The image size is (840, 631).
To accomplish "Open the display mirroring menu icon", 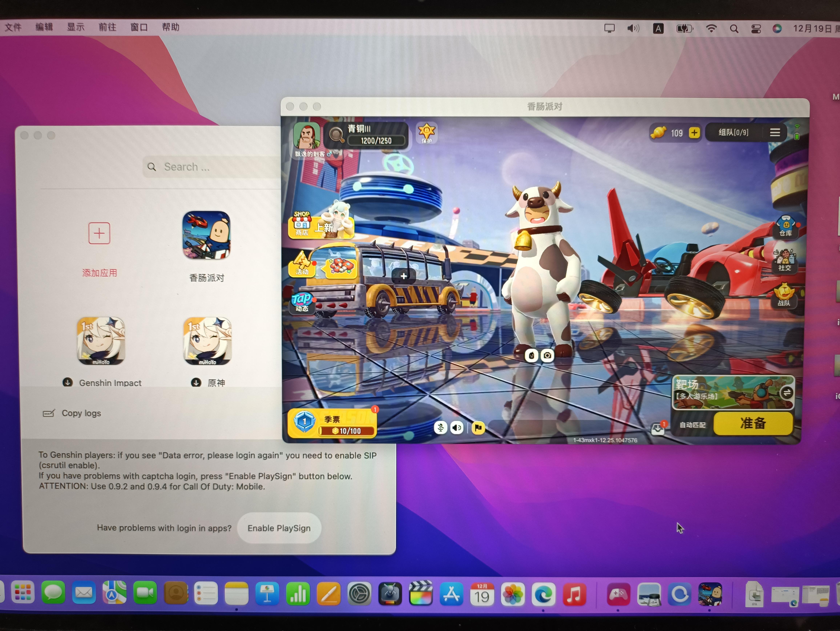I will tap(609, 28).
